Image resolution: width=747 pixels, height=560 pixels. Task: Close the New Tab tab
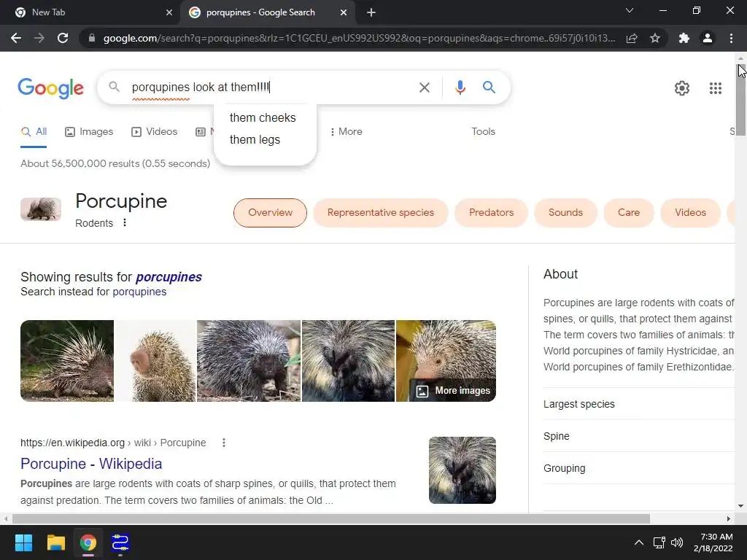[169, 12]
